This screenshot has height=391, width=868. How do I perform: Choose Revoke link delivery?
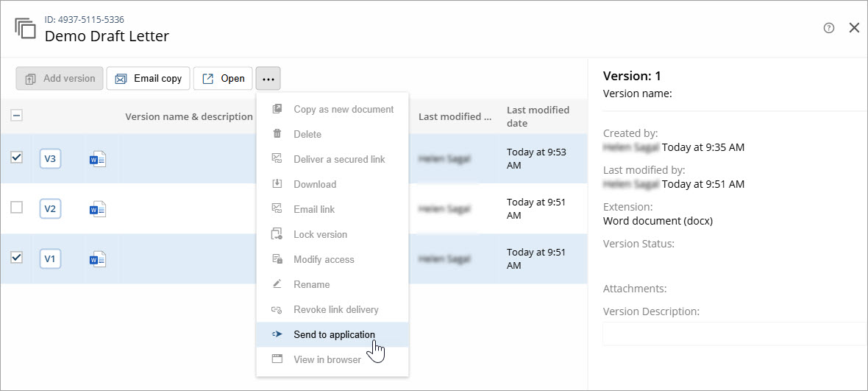coord(332,309)
